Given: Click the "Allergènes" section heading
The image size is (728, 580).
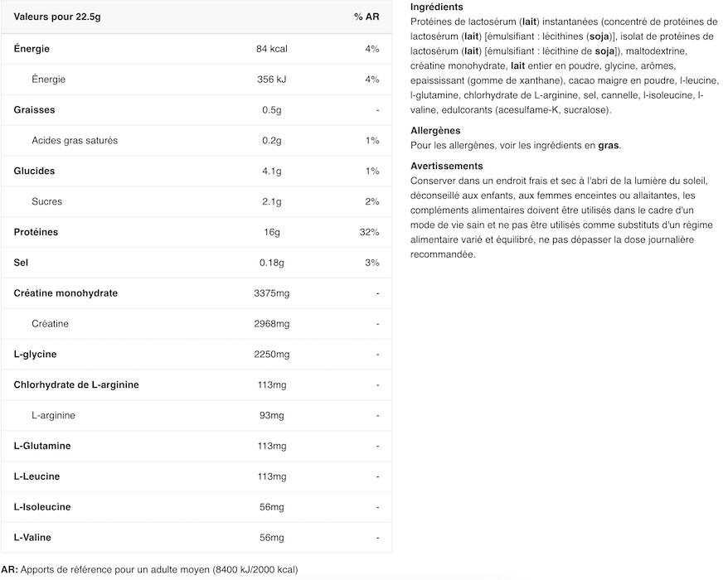Looking at the screenshot, I should 435,131.
